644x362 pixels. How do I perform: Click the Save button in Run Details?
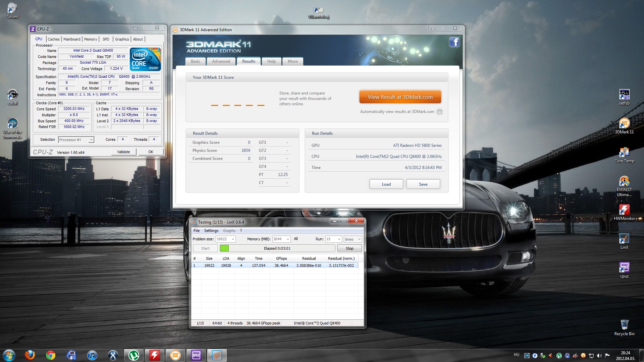(423, 184)
